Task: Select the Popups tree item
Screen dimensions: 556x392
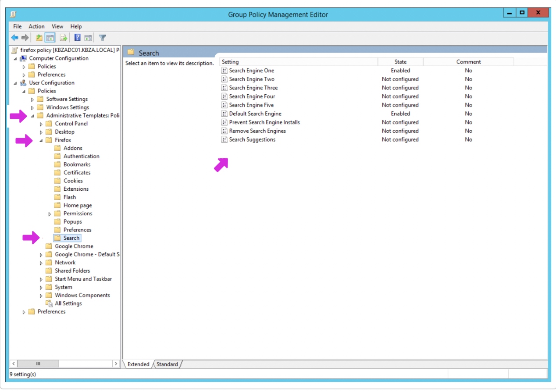Action: 73,222
